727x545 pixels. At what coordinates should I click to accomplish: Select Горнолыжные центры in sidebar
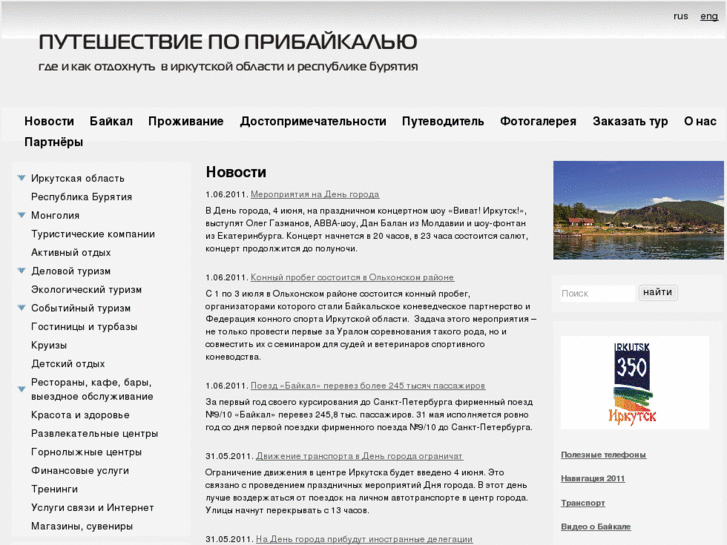(86, 452)
